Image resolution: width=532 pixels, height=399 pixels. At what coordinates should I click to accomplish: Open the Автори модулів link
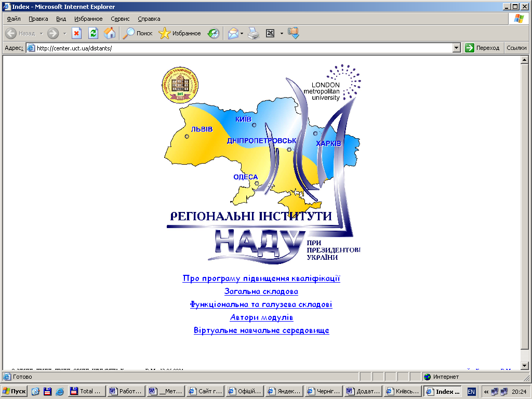[261, 317]
